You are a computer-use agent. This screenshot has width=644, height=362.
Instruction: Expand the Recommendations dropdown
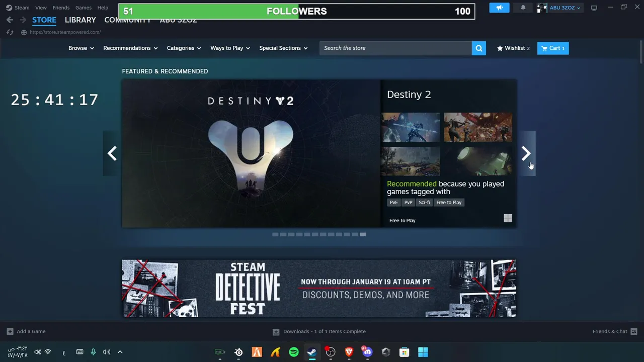coord(130,48)
